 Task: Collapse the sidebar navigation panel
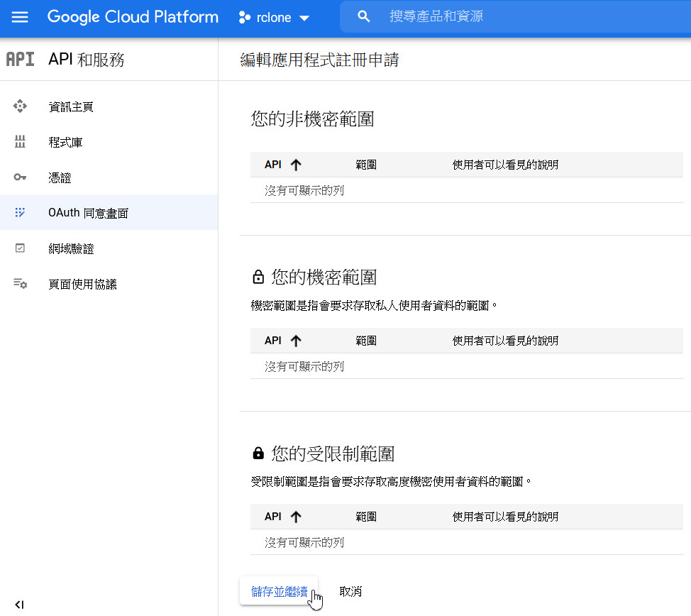tap(19, 605)
